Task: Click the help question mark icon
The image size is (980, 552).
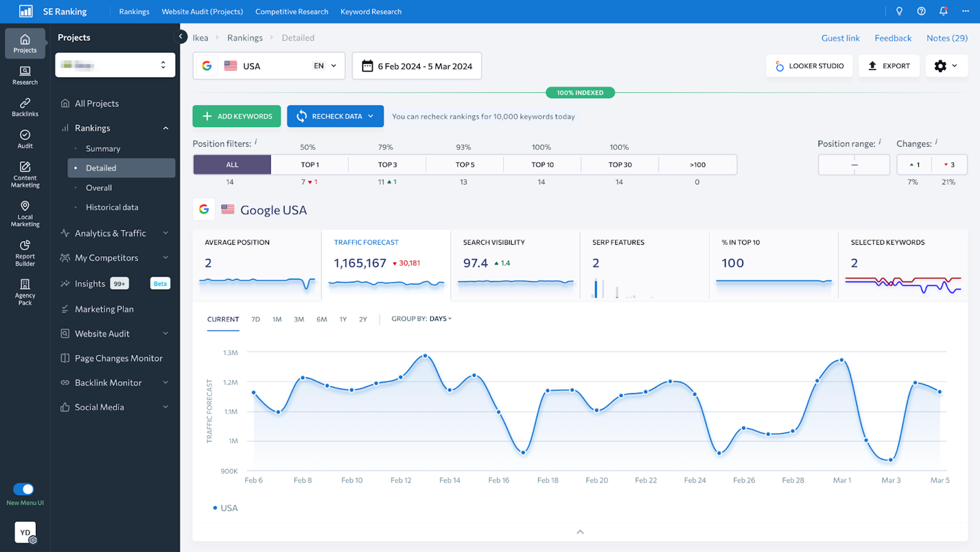Action: coord(921,11)
